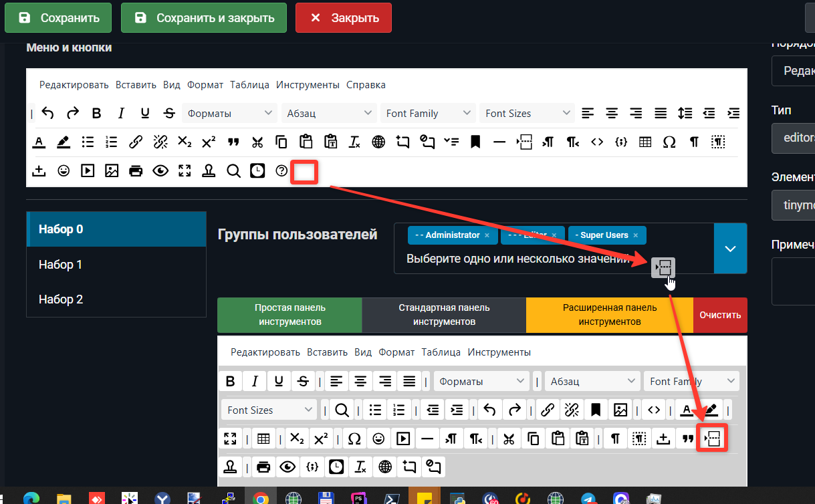Open the Таблица menu in the upper menu bar
Viewport: 815px width, 504px height.
pos(249,85)
